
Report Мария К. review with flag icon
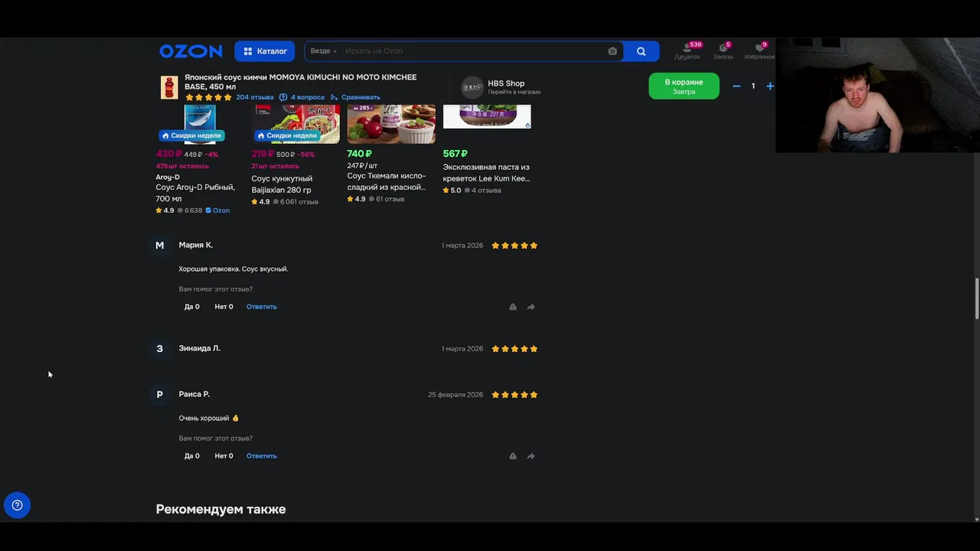point(513,307)
